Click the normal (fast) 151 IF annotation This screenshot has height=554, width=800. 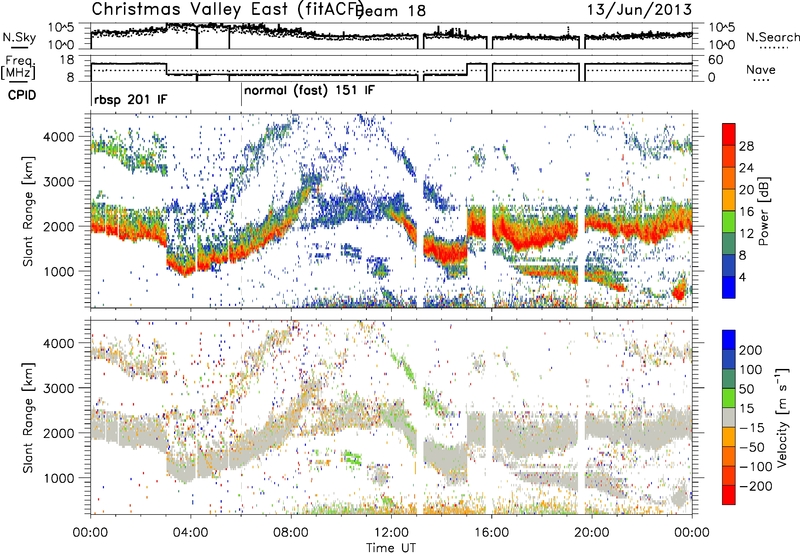[x=309, y=91]
